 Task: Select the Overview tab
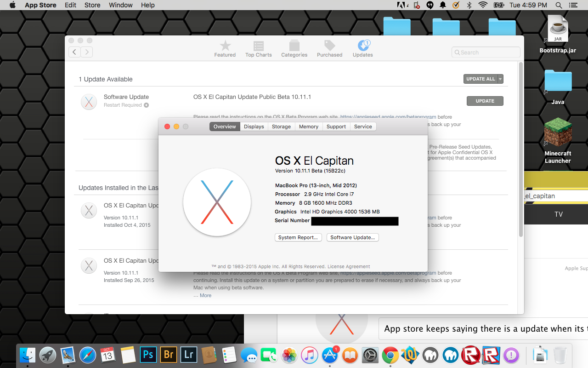(225, 126)
